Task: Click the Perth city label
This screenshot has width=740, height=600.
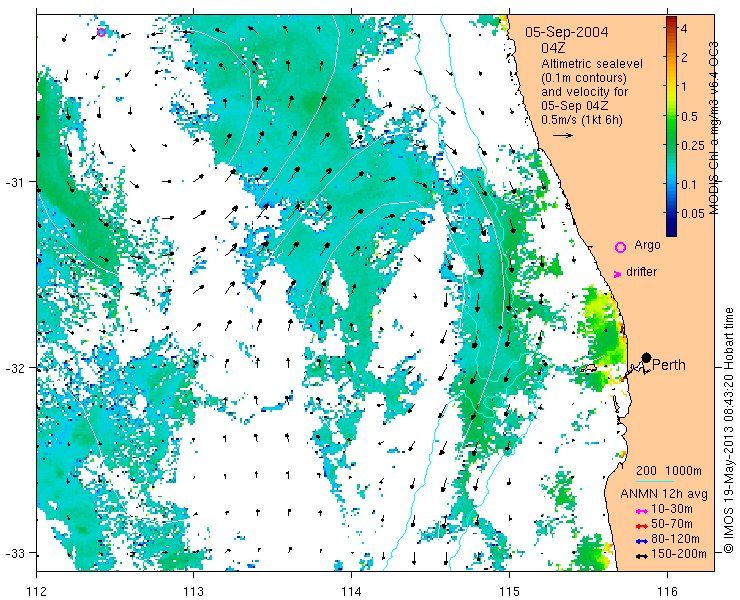Action: point(669,365)
